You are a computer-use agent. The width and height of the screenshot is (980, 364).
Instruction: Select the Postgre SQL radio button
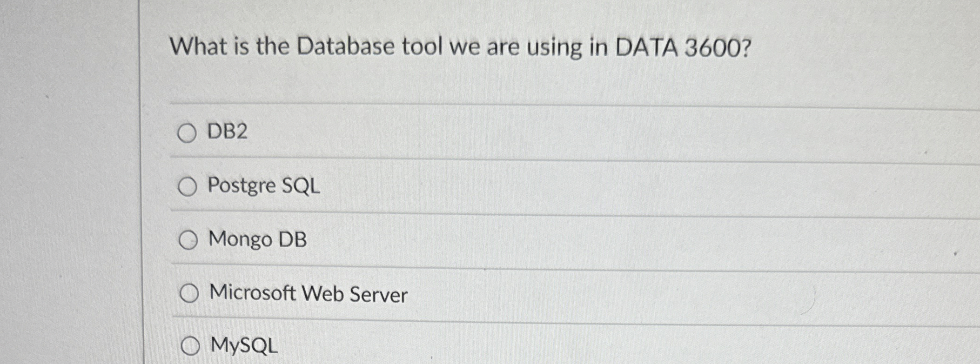click(x=188, y=186)
